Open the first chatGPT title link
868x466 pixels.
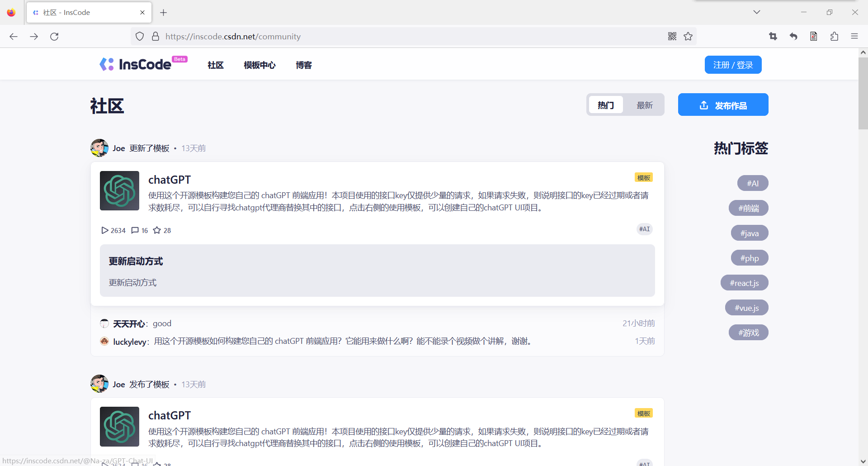click(x=170, y=180)
